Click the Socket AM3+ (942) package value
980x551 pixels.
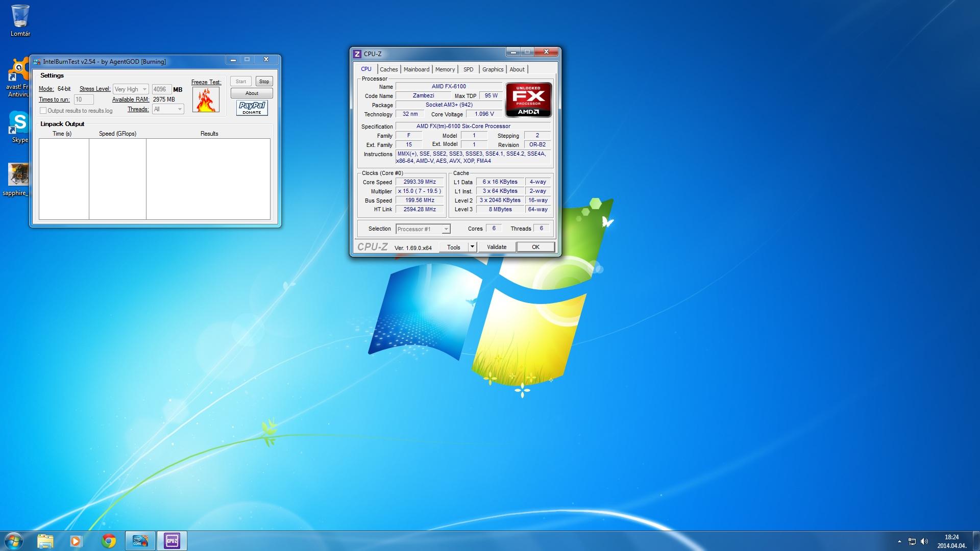click(449, 105)
